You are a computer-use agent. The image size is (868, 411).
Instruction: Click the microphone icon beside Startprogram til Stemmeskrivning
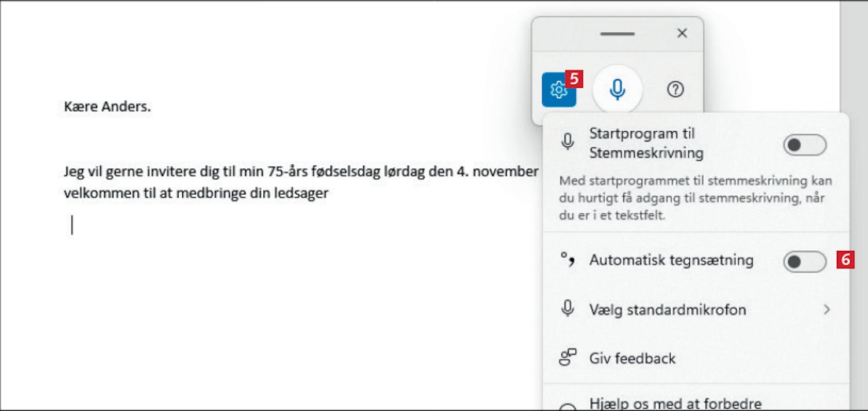pos(568,142)
